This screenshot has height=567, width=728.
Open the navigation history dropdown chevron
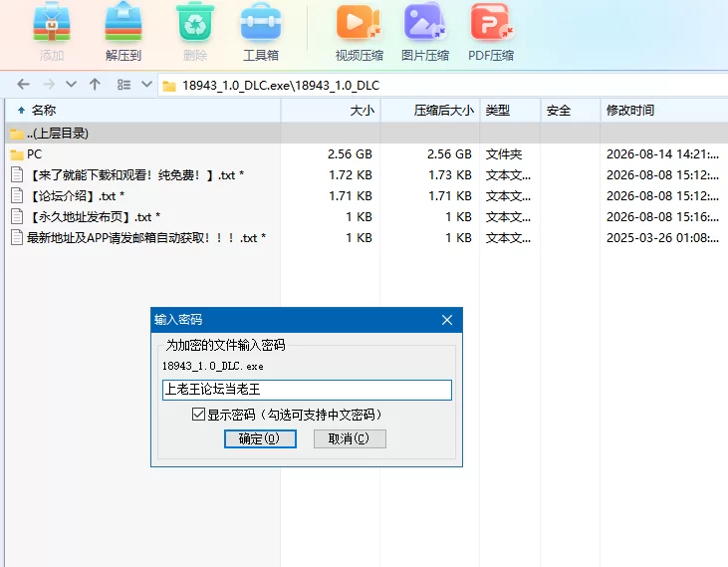pos(71,85)
